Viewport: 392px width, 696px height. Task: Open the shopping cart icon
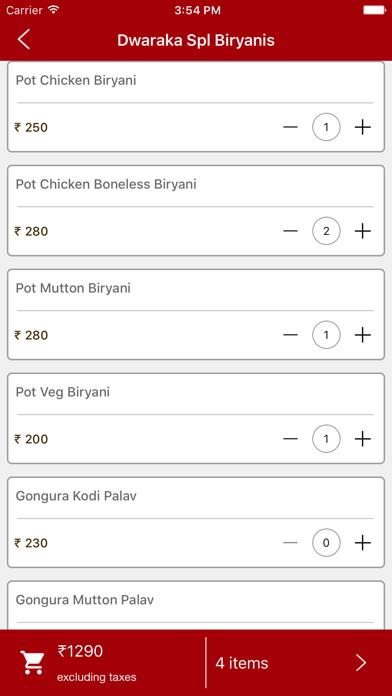(x=32, y=663)
